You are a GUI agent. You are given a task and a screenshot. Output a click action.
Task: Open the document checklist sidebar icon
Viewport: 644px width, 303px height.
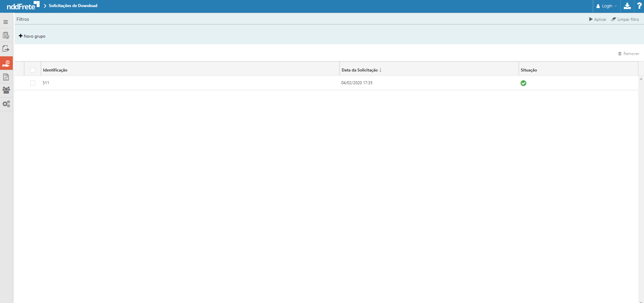coord(6,35)
